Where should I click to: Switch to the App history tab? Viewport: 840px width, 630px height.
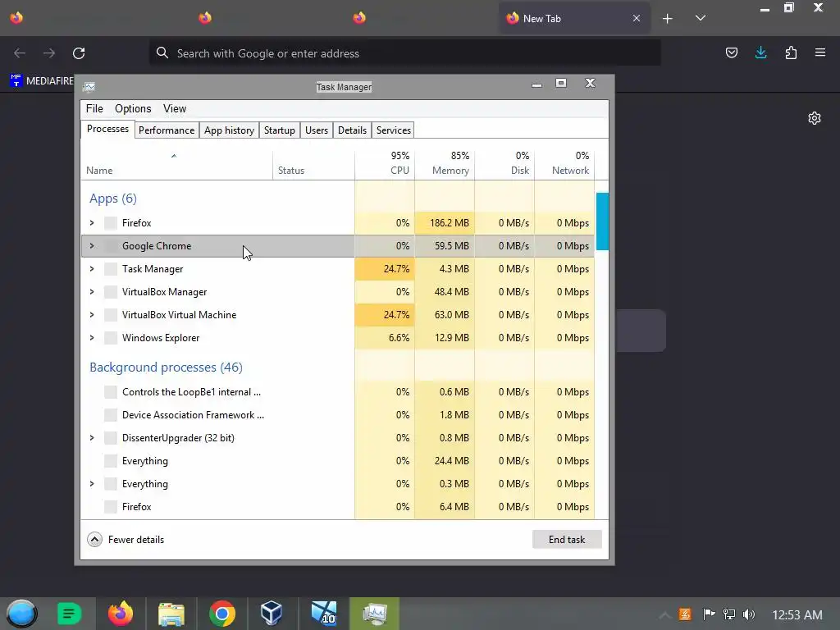click(230, 130)
